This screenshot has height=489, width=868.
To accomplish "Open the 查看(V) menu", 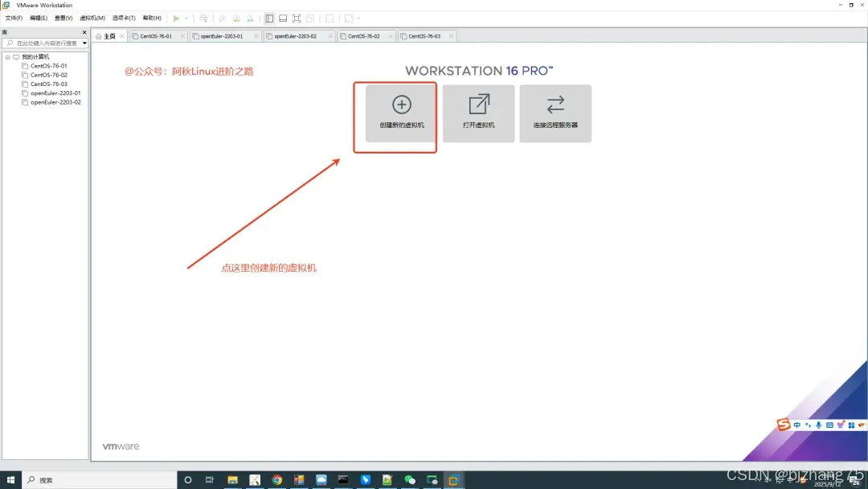I will [x=63, y=18].
